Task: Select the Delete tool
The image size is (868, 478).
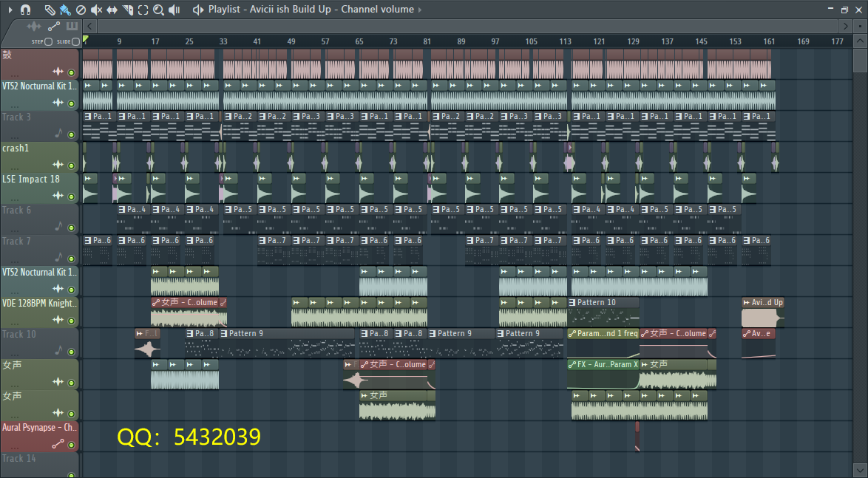Action: coord(81,10)
